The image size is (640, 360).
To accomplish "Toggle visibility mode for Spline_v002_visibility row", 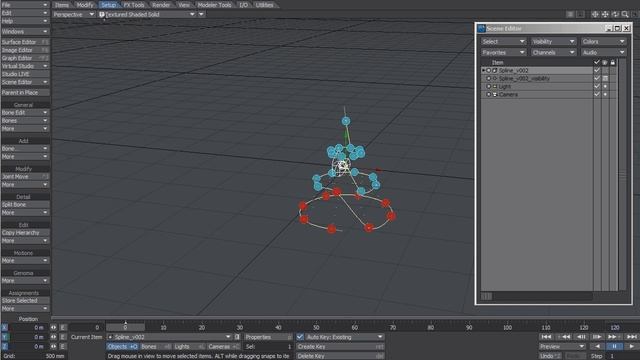I will (x=605, y=78).
